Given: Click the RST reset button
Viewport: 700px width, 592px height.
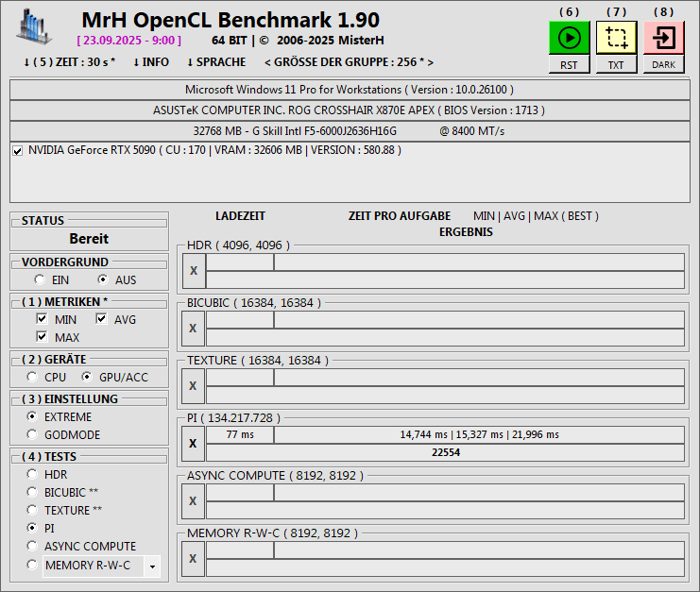Looking at the screenshot, I should pos(570,65).
